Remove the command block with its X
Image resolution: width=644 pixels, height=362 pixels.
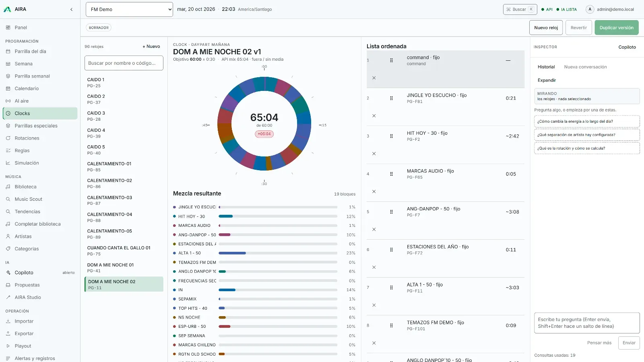374,78
